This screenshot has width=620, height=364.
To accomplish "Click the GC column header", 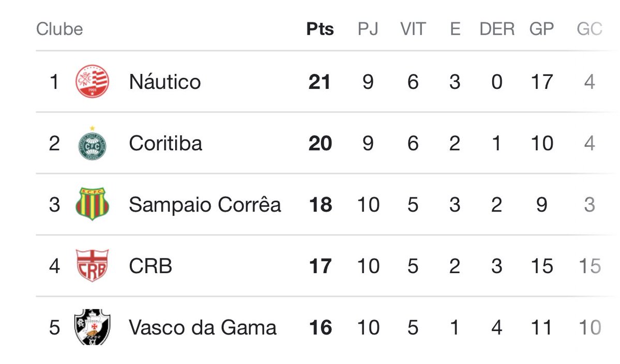I will coord(589,29).
